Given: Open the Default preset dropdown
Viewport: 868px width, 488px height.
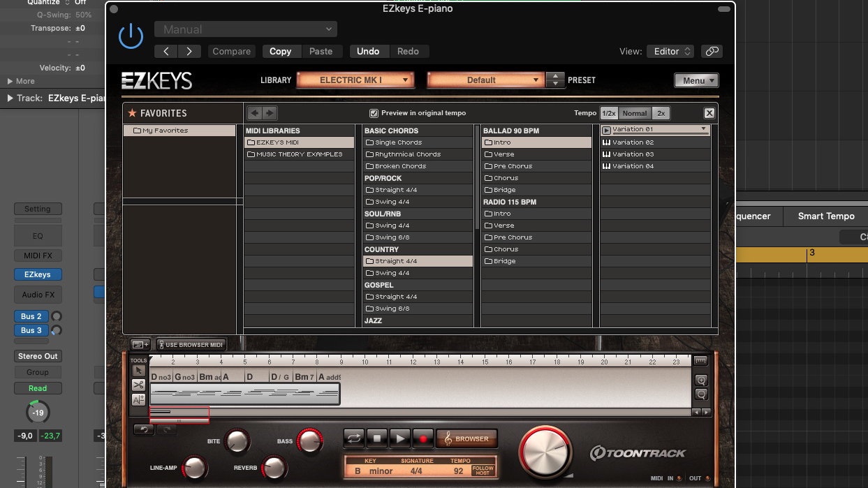Looking at the screenshot, I should (485, 80).
